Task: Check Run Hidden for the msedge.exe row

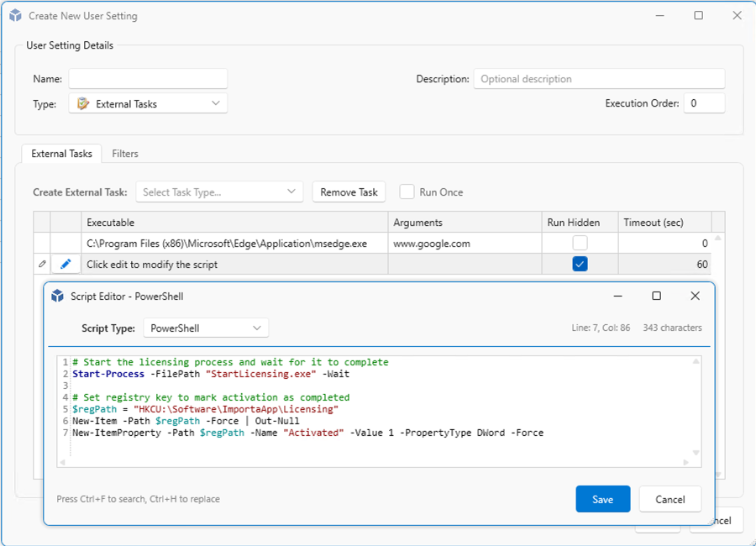Action: click(580, 244)
